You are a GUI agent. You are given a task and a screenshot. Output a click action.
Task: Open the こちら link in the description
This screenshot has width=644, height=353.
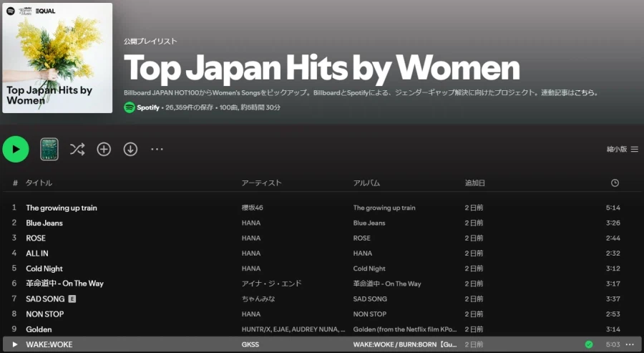point(587,93)
